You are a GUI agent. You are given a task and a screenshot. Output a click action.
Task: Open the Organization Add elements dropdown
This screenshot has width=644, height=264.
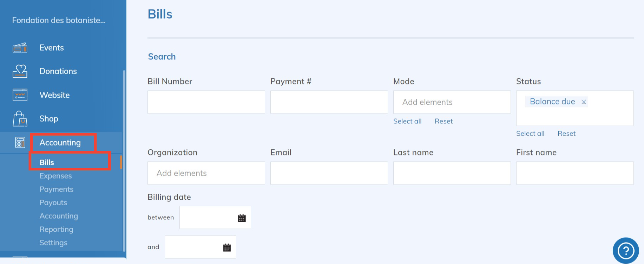[206, 173]
